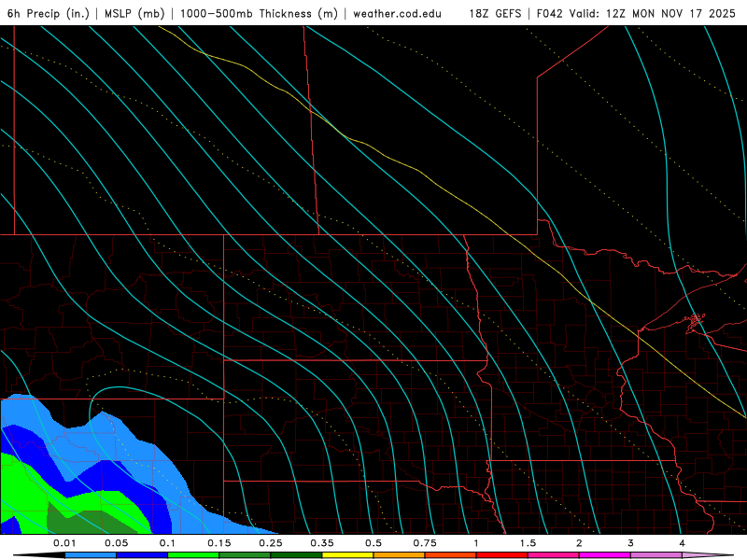This screenshot has height=560, width=747.
Task: Click the 0.35 legend value
Action: coord(322,543)
